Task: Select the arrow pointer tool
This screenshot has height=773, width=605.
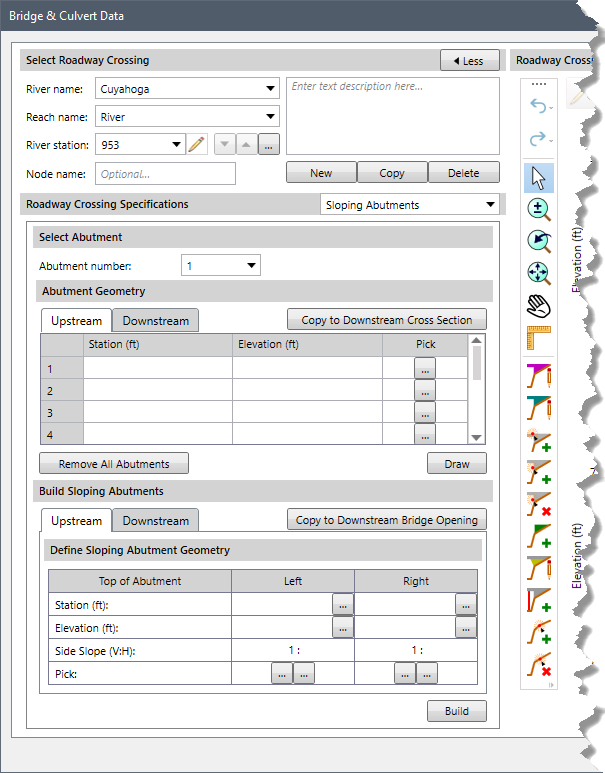Action: [x=540, y=177]
